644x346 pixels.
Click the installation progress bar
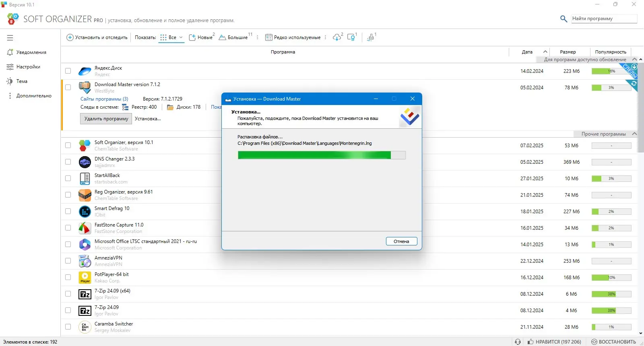click(322, 155)
